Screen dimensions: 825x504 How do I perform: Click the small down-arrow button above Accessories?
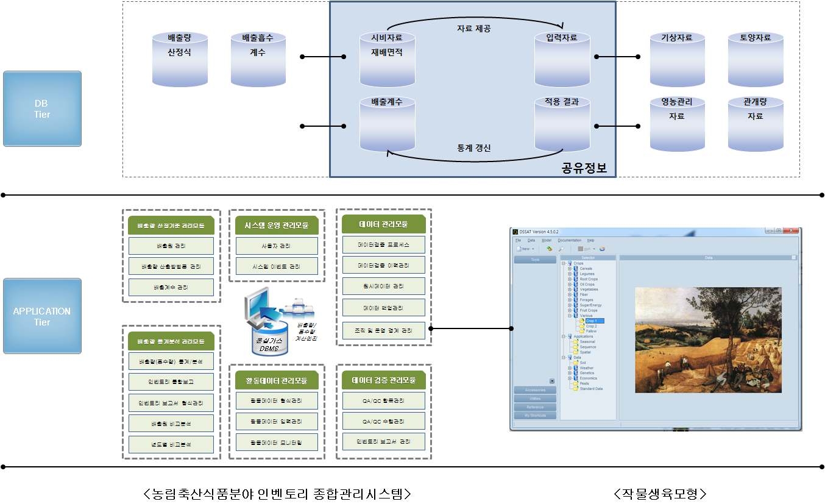point(552,382)
